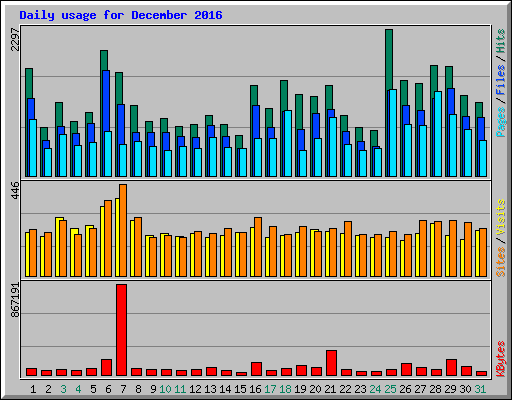This screenshot has height=400, width=512.
Task: Click day label 2 on the x-axis
Action: 48,389
